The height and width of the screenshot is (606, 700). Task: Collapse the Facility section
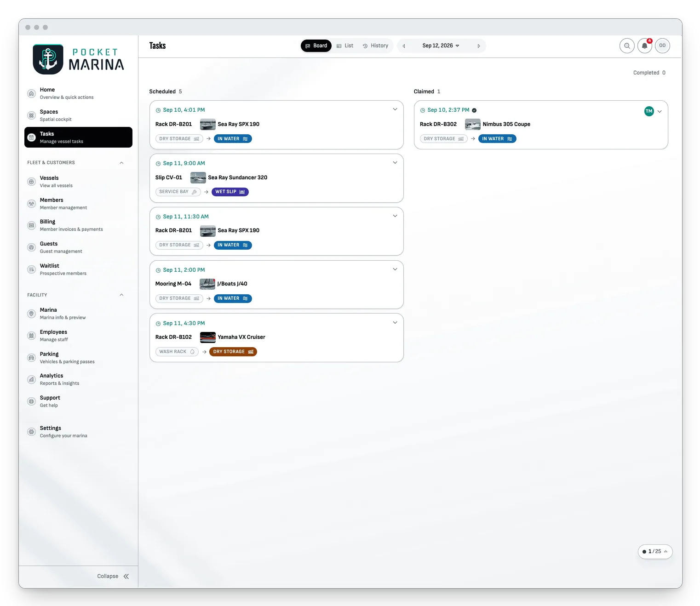(121, 295)
